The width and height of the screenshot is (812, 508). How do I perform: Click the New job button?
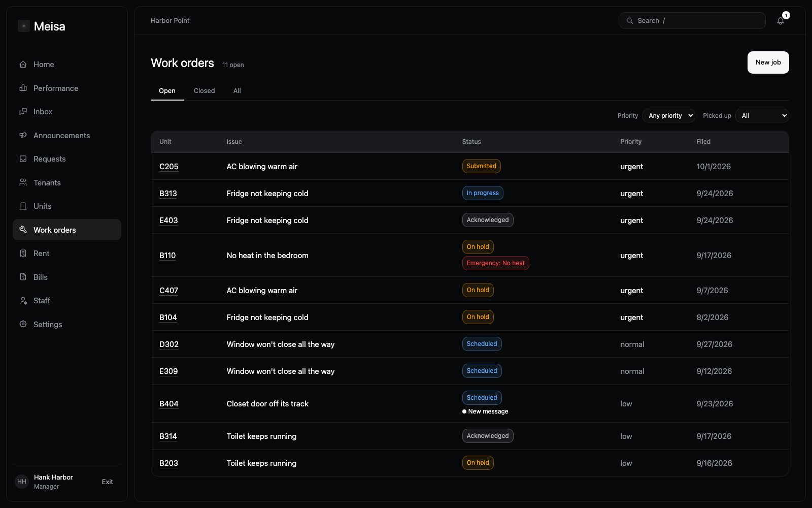pyautogui.click(x=768, y=62)
